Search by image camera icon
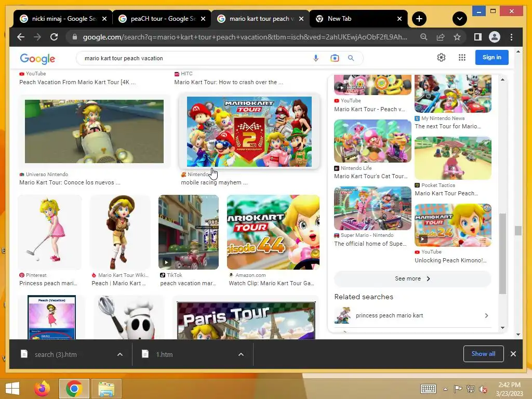 [335, 58]
